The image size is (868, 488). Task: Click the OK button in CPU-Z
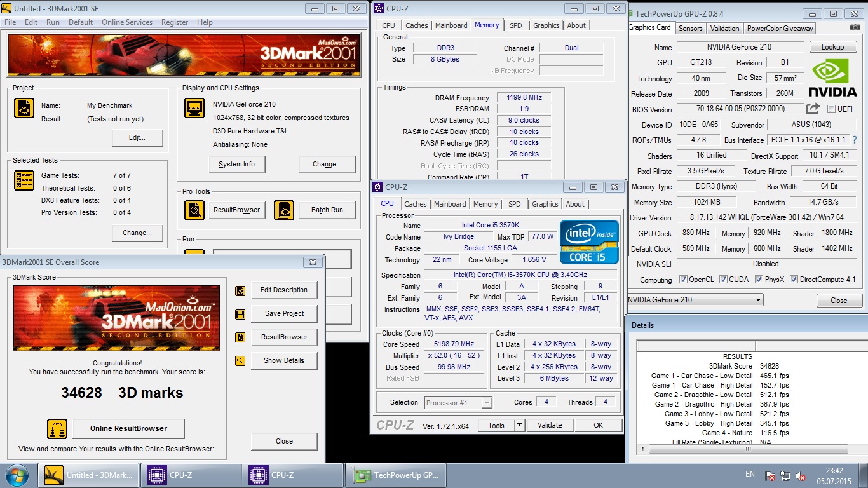598,425
